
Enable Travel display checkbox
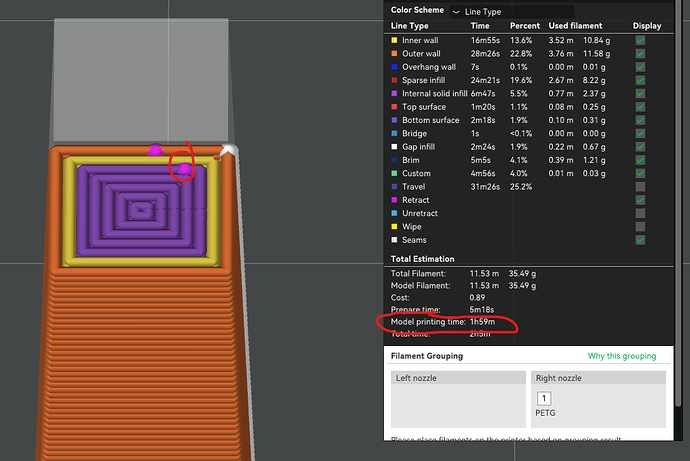[640, 187]
